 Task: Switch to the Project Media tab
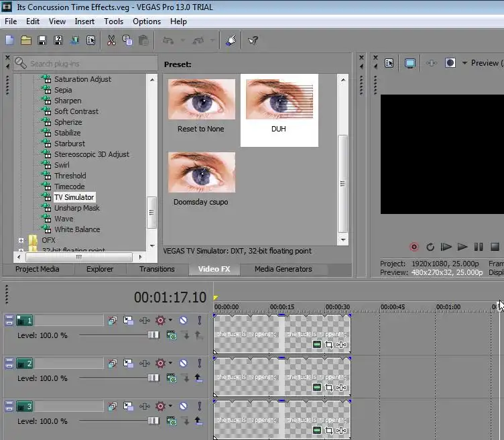tap(38, 269)
